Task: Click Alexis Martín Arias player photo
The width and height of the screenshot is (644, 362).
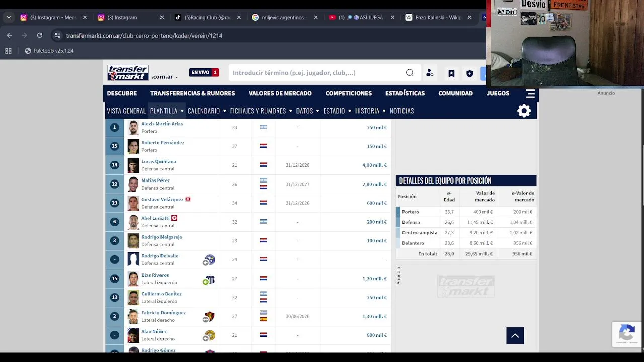Action: (x=133, y=128)
